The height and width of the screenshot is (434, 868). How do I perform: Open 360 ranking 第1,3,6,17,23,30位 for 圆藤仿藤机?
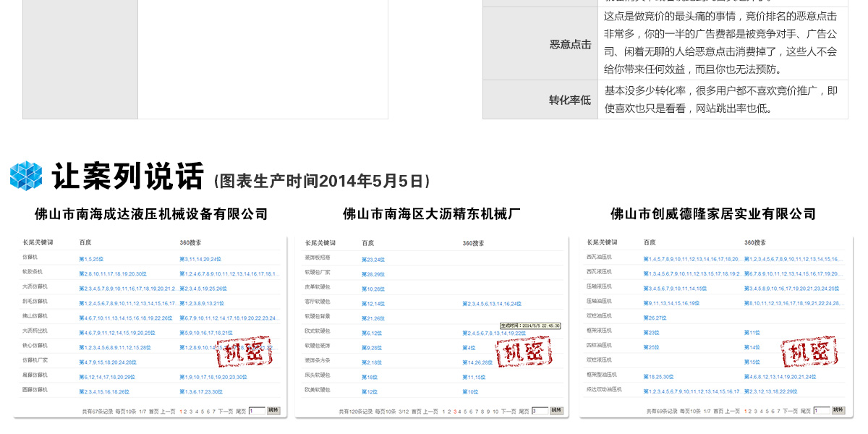pyautogui.click(x=201, y=391)
